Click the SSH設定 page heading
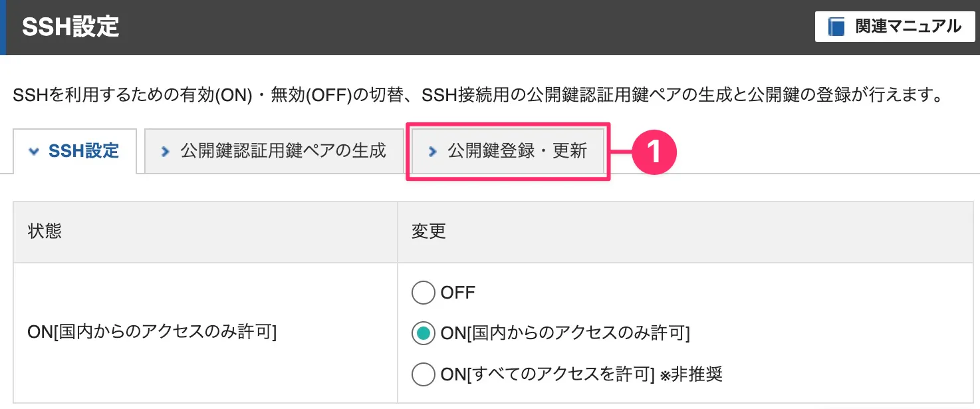The image size is (980, 409). tap(70, 27)
